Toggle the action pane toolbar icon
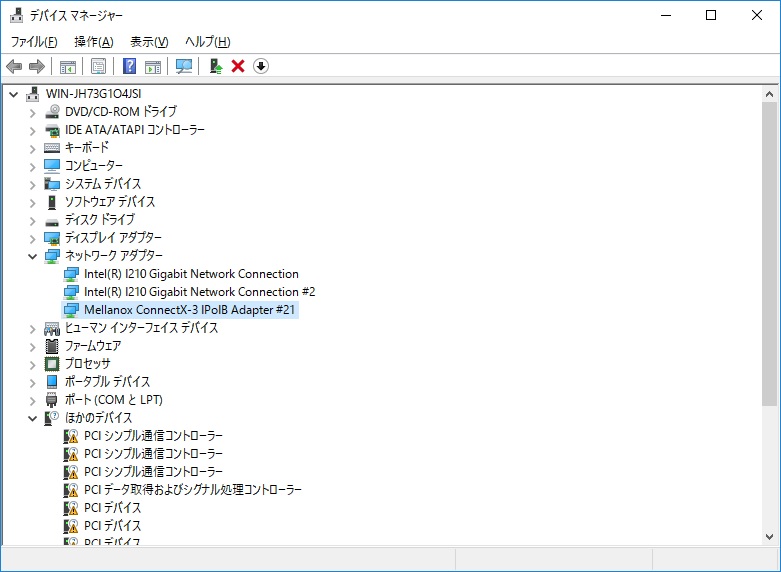This screenshot has height=572, width=781. (153, 66)
